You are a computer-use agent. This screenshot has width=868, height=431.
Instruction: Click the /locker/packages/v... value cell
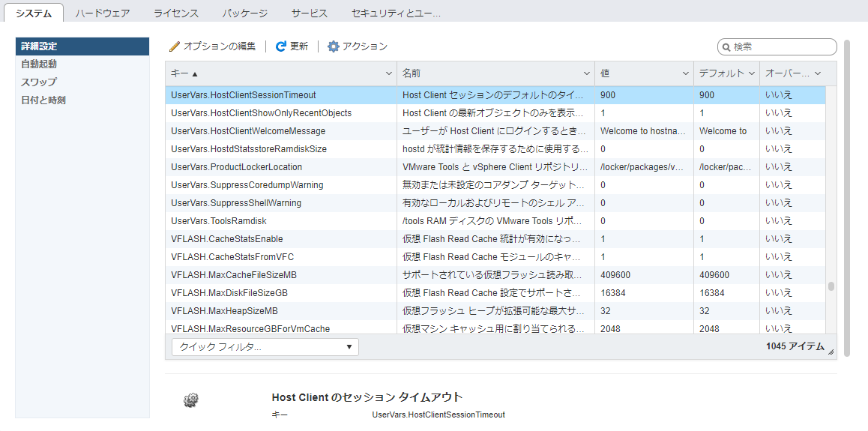[645, 167]
